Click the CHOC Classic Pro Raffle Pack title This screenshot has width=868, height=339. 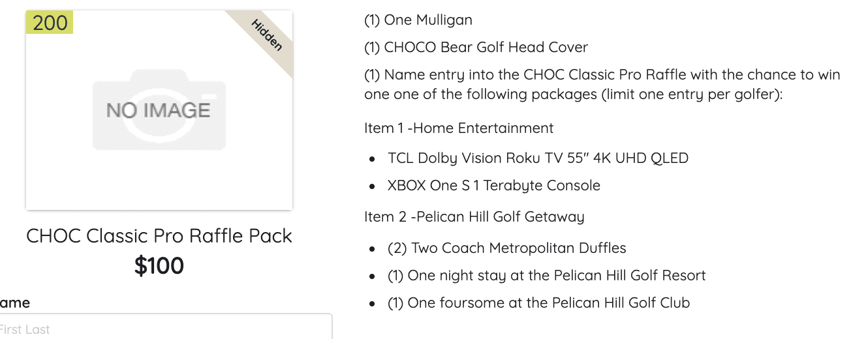pos(159,235)
